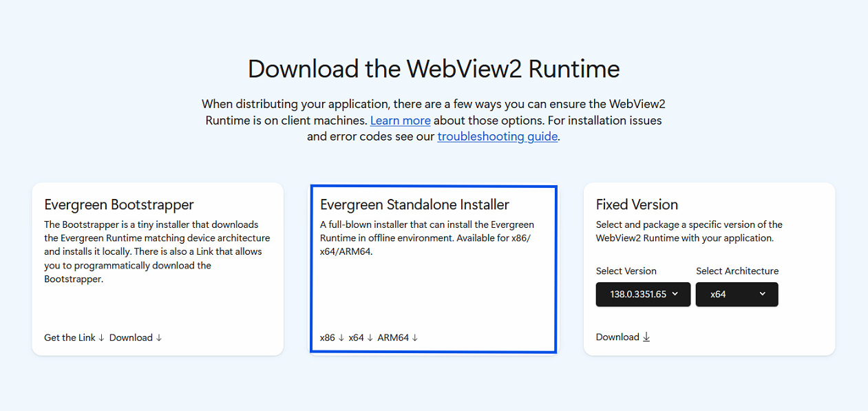Click the down arrow icon after x86

[341, 338]
